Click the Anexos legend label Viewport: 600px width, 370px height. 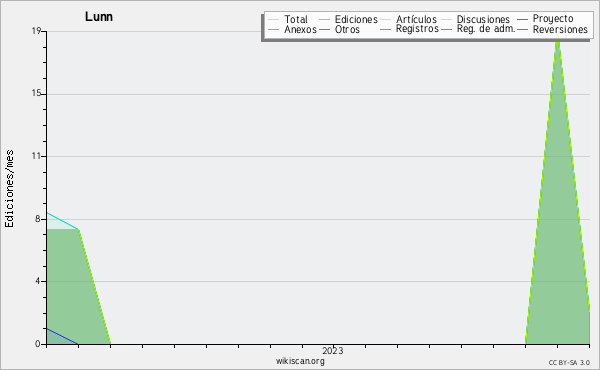coord(300,29)
